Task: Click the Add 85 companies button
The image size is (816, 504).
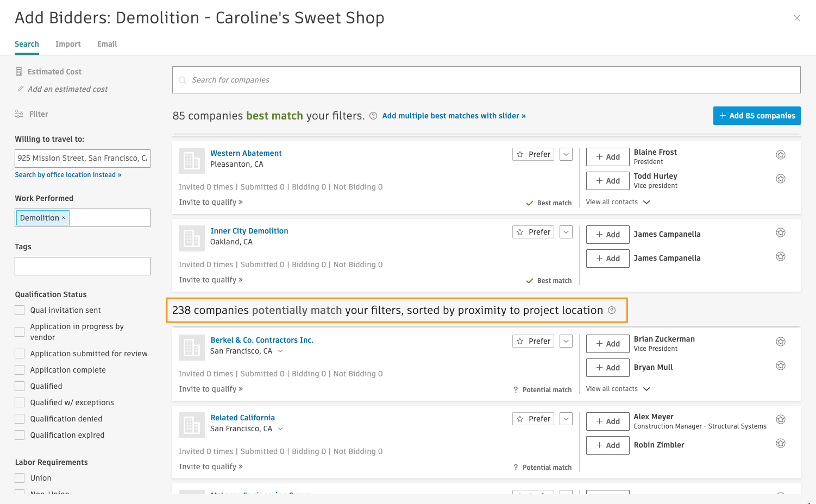Action: coord(756,116)
